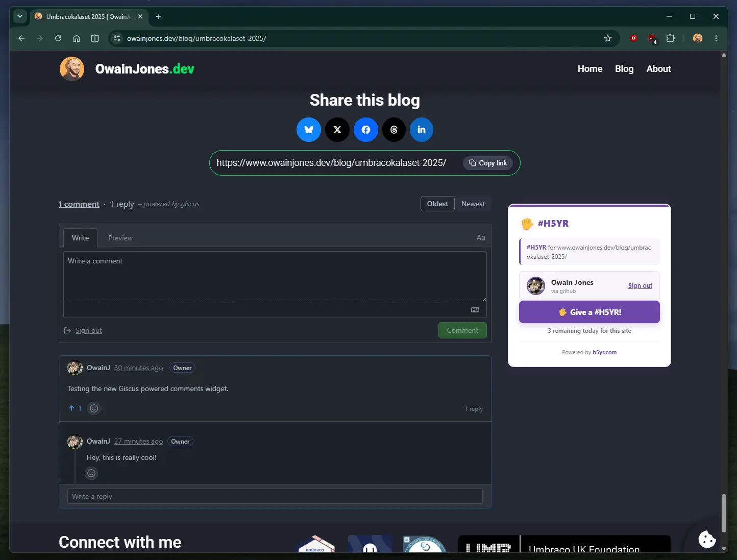Open the tab search dropdown
The width and height of the screenshot is (737, 560).
tap(20, 16)
